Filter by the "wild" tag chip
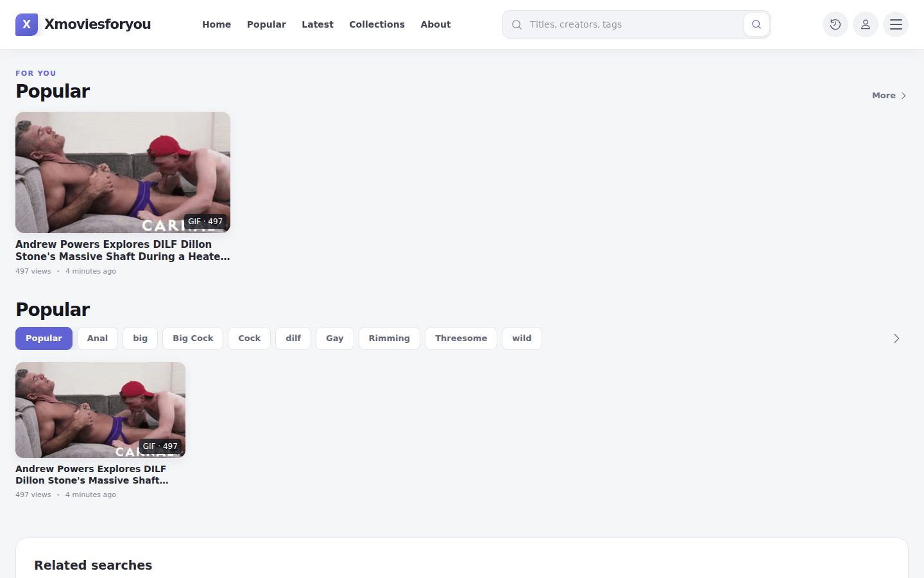This screenshot has height=578, width=924. [522, 338]
